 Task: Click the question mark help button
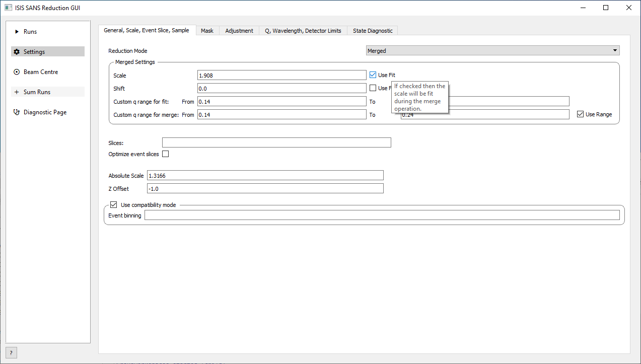11,352
